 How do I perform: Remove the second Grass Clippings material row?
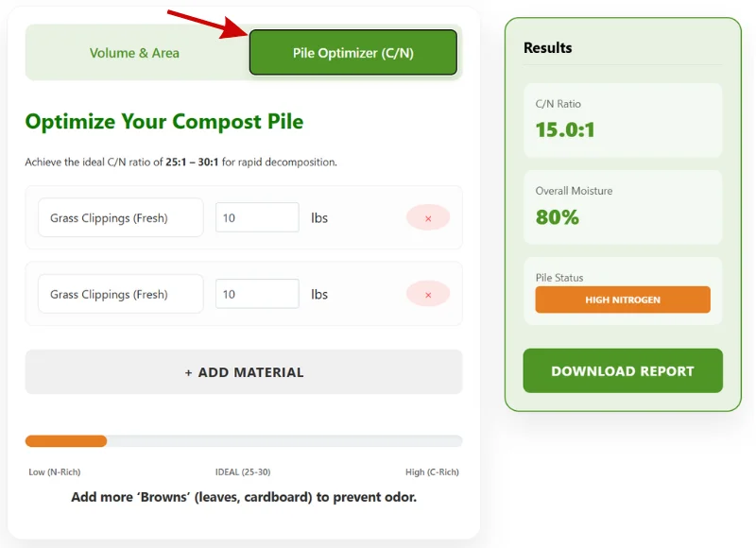pyautogui.click(x=427, y=294)
